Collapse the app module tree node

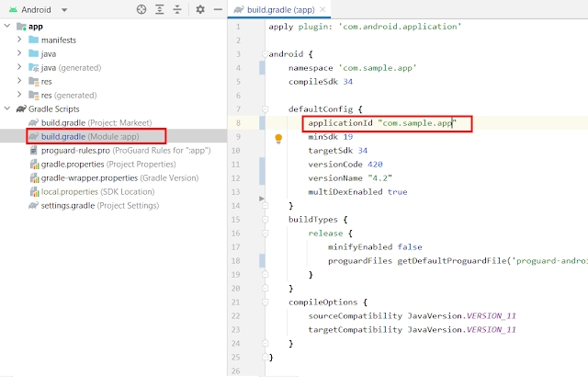coord(8,27)
